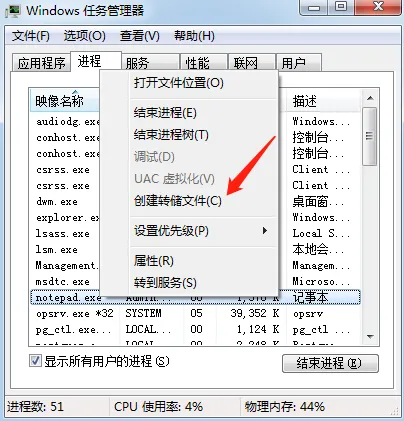Click the 39,352 K memory value
404x421 pixels.
click(255, 313)
